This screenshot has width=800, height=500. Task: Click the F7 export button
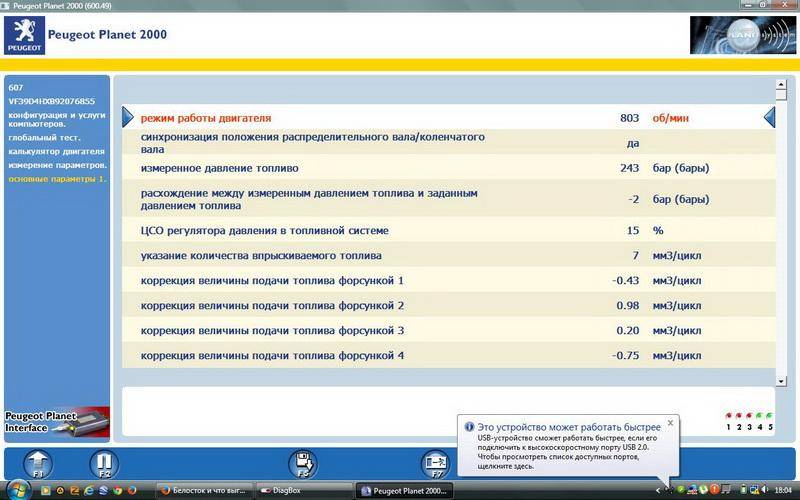436,463
